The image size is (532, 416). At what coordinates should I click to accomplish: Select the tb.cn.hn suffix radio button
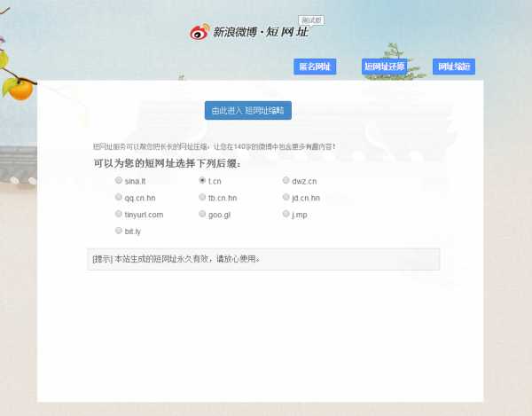(202, 197)
